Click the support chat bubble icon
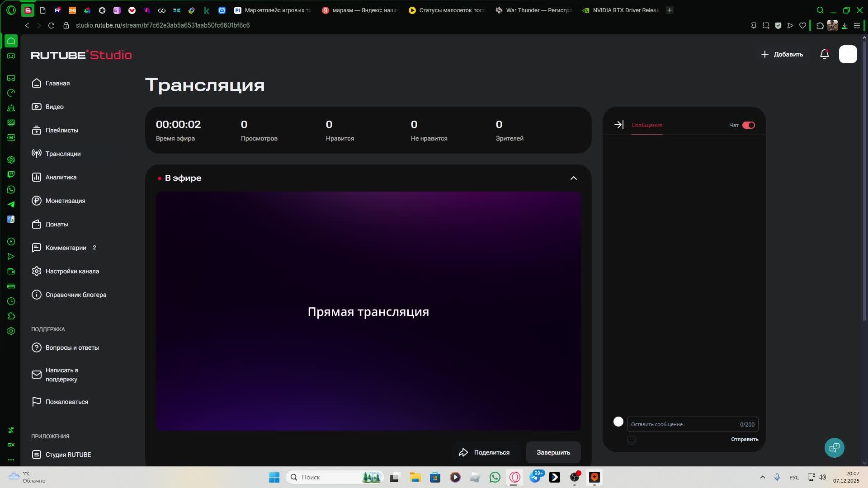The width and height of the screenshot is (868, 488). 834,447
